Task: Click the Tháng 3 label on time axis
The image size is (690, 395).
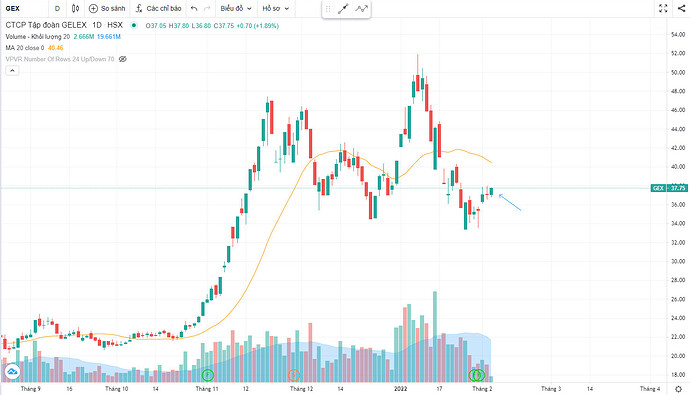Action: [551, 389]
